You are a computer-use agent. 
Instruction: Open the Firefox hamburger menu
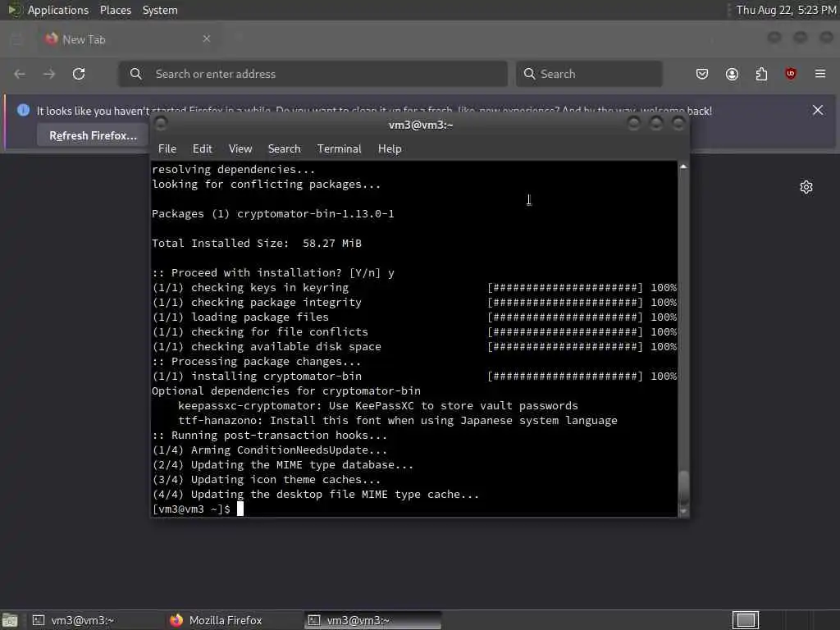pos(820,74)
